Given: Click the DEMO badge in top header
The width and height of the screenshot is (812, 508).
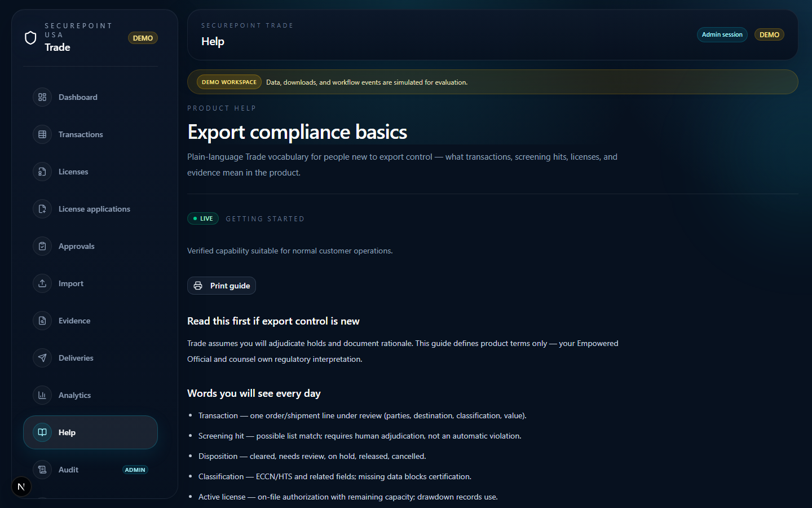Looking at the screenshot, I should pos(769,34).
